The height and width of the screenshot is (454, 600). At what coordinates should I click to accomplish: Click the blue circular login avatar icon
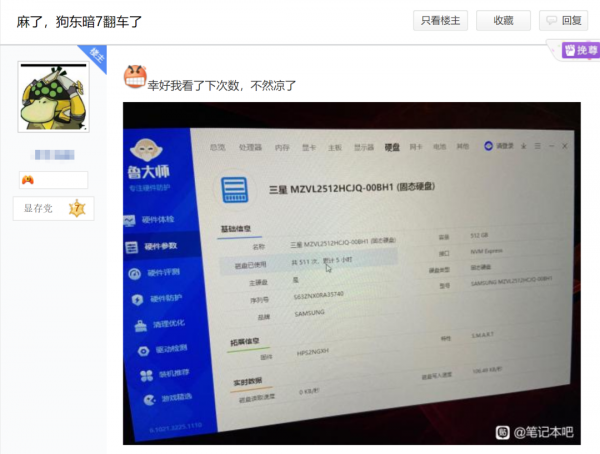pos(488,146)
